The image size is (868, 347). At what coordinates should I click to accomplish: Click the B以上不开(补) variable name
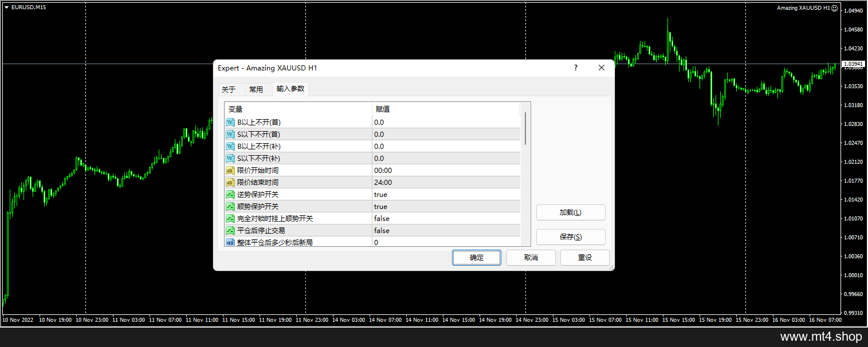pyautogui.click(x=259, y=146)
